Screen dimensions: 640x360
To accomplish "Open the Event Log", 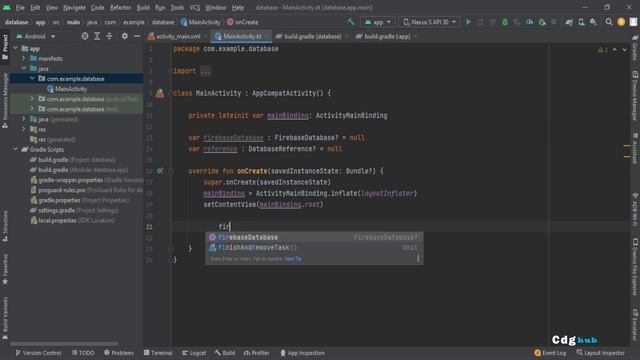I will point(550,353).
